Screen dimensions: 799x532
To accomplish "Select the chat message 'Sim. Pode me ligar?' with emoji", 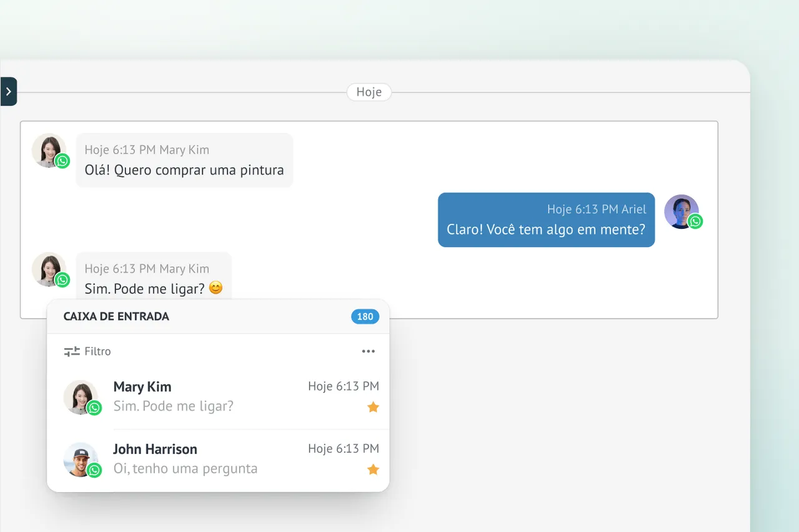I will [x=154, y=276].
